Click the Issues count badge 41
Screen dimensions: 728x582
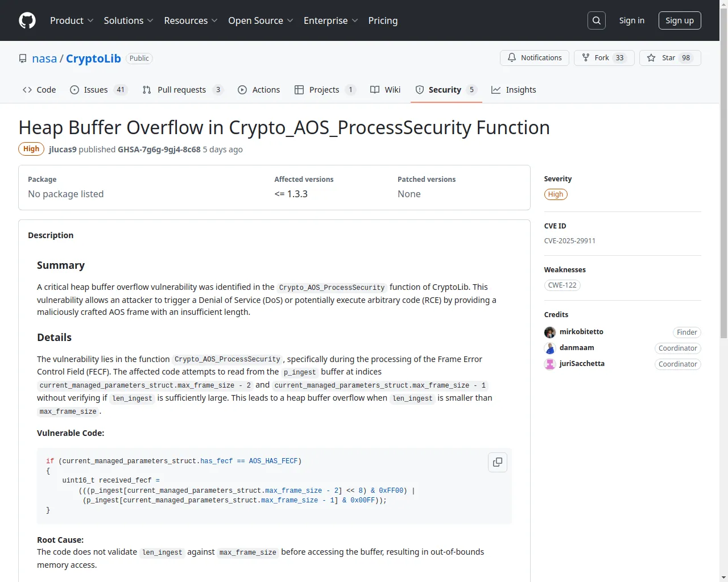coord(121,90)
